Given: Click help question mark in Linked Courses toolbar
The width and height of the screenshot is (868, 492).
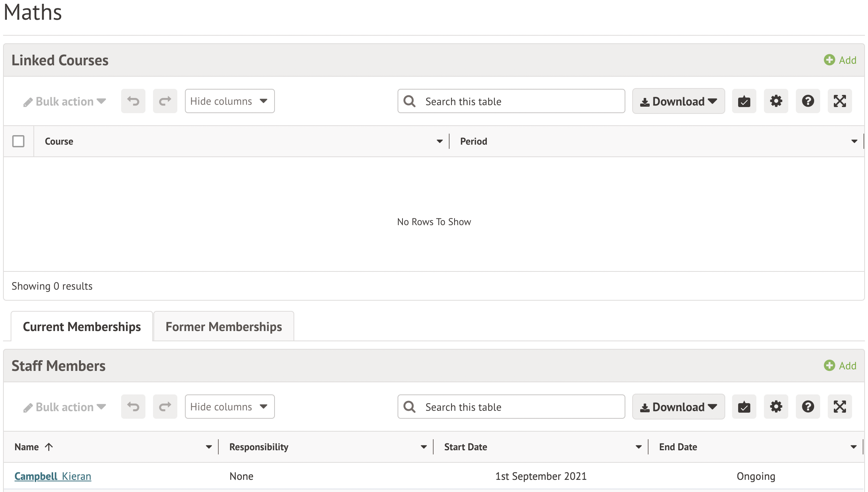Looking at the screenshot, I should tap(808, 101).
